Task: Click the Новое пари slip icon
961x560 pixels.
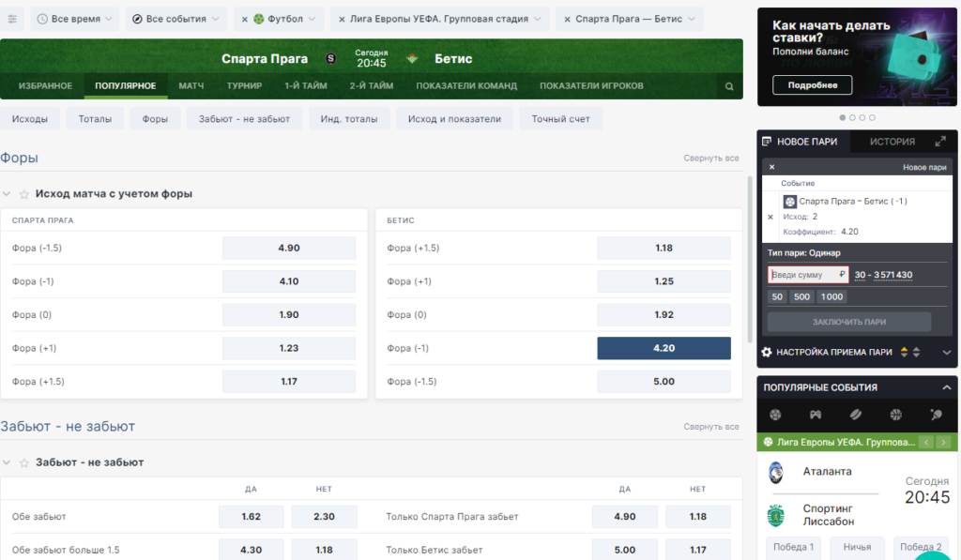Action: point(767,142)
